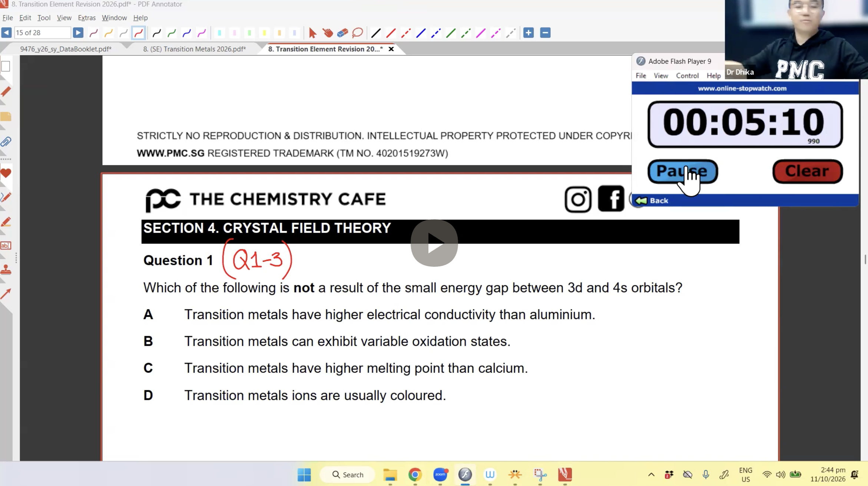Go to the next page arrow
The width and height of the screenshot is (868, 486).
78,33
